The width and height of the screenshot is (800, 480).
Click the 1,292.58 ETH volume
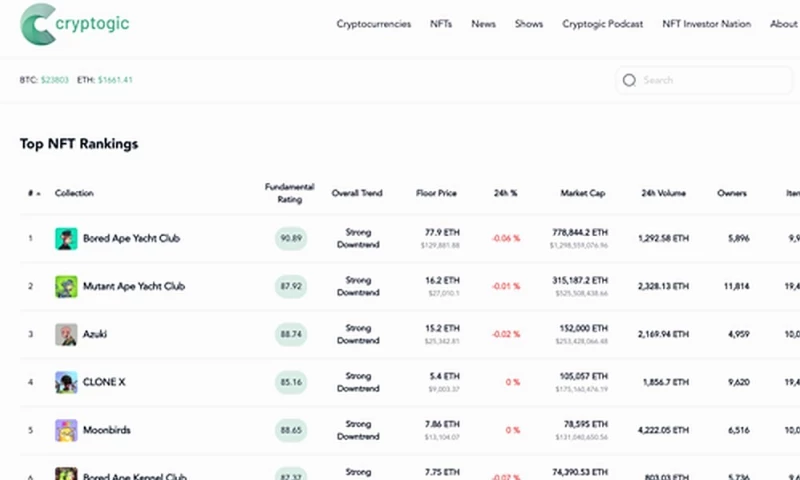coord(663,238)
